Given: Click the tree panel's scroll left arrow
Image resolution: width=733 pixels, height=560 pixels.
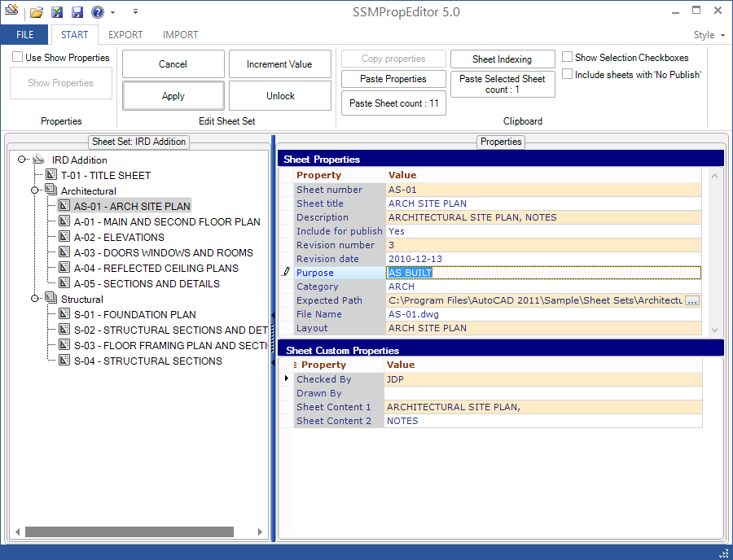Looking at the screenshot, I should coord(18,532).
